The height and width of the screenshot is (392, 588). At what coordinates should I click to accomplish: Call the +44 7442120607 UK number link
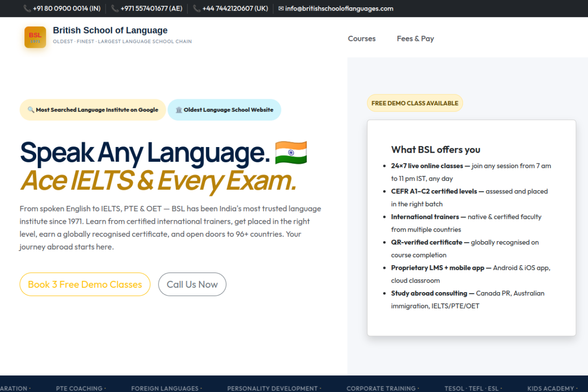coord(235,8)
